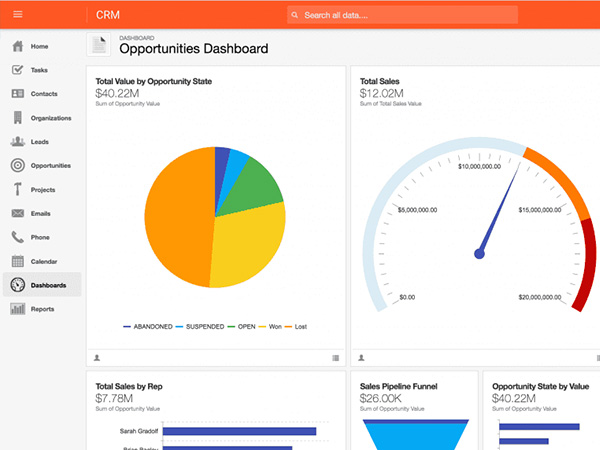Click the Leads people icon
Screen dimensions: 600x450
click(18, 142)
